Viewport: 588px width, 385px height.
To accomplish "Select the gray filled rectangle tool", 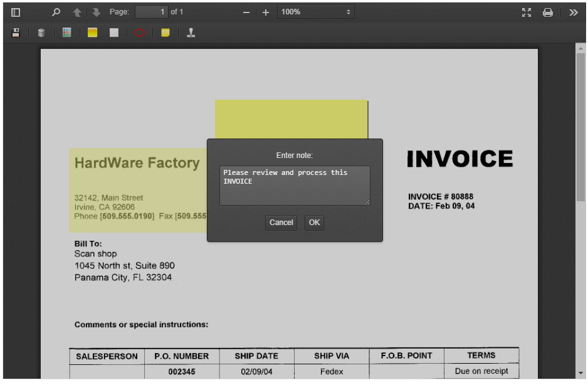I will (114, 33).
